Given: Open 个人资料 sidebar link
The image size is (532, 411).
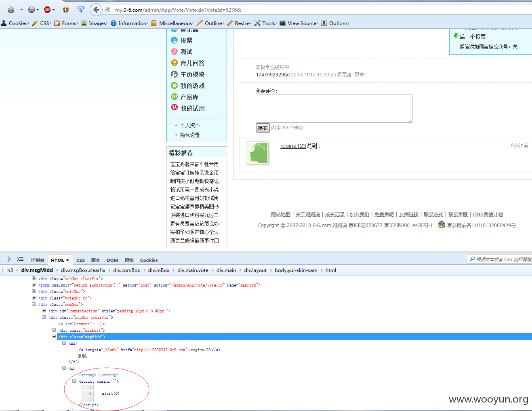Looking at the screenshot, I should tap(190, 125).
